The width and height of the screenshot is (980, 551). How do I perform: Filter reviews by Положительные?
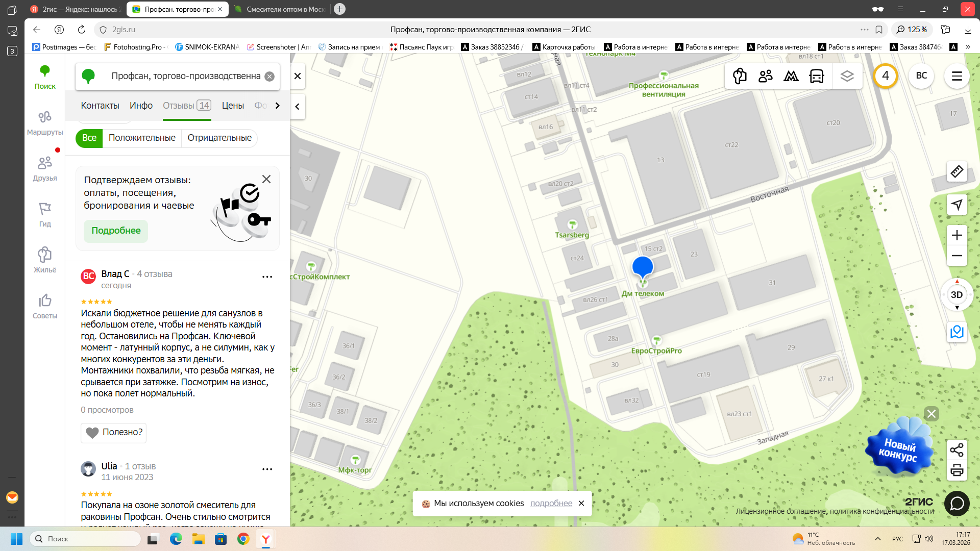142,138
